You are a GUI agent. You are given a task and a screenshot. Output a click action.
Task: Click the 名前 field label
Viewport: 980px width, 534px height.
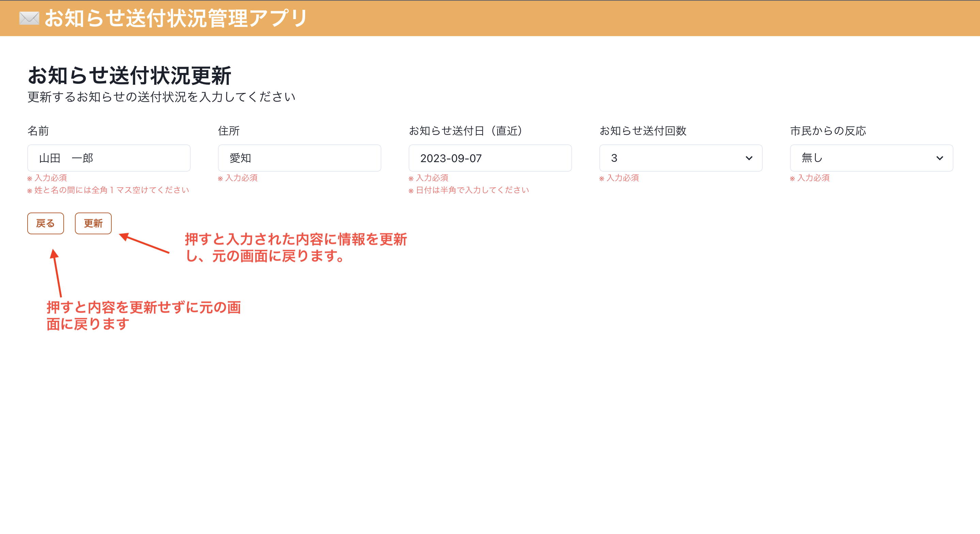[38, 131]
